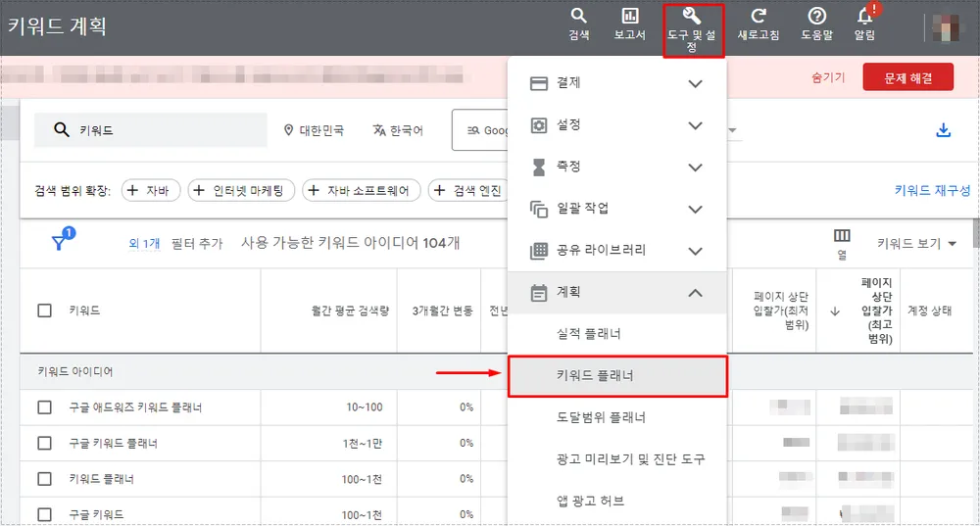
Task: Add the 검색 엔진 keyword chip
Action: click(x=468, y=190)
